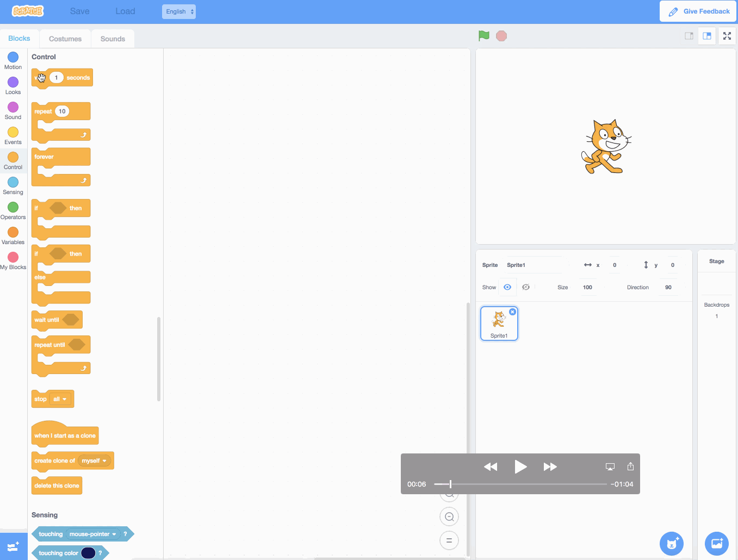
Task: Switch to small stage layout
Action: click(x=689, y=36)
